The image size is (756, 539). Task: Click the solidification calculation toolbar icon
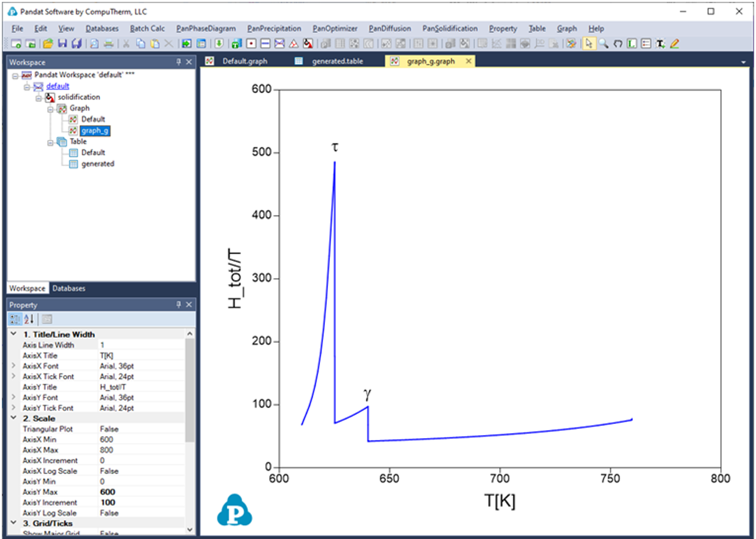point(308,43)
